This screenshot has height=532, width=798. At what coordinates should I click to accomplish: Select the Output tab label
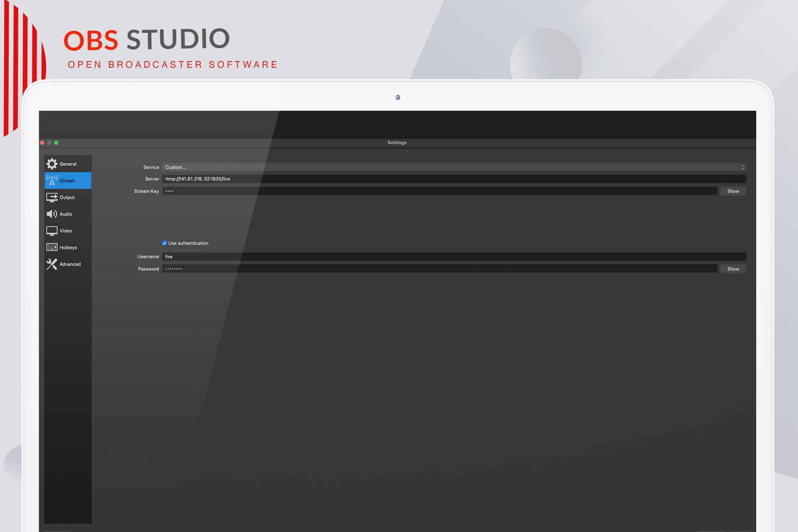[67, 197]
